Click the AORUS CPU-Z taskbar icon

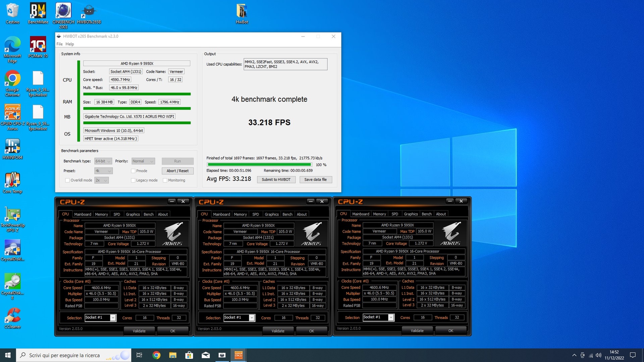pyautogui.click(x=238, y=355)
